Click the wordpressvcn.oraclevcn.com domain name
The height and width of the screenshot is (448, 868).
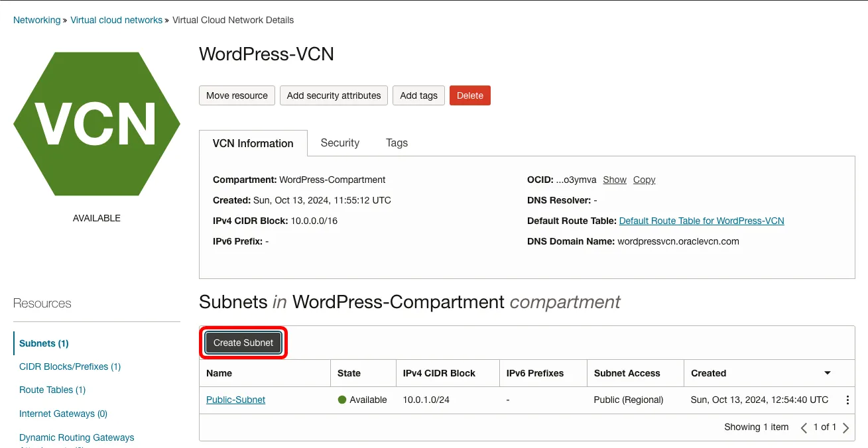pos(678,241)
